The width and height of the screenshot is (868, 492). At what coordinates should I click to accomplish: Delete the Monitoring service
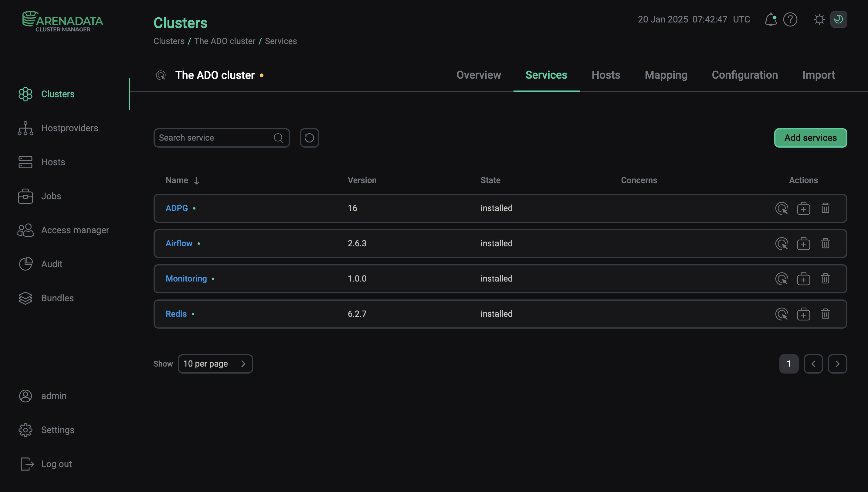tap(825, 279)
